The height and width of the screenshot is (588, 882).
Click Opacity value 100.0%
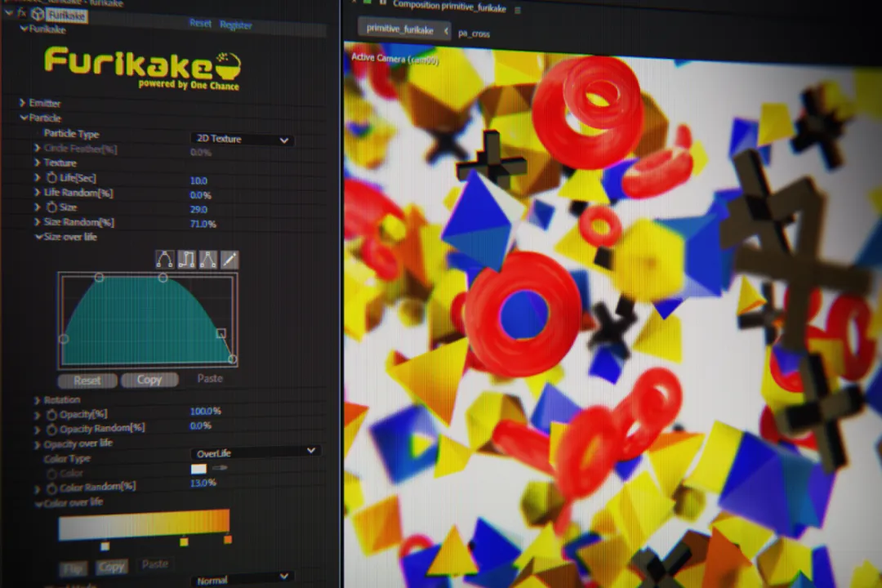click(x=205, y=412)
